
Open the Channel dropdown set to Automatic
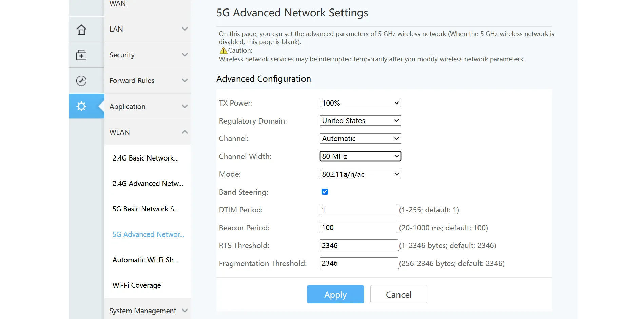pyautogui.click(x=360, y=138)
